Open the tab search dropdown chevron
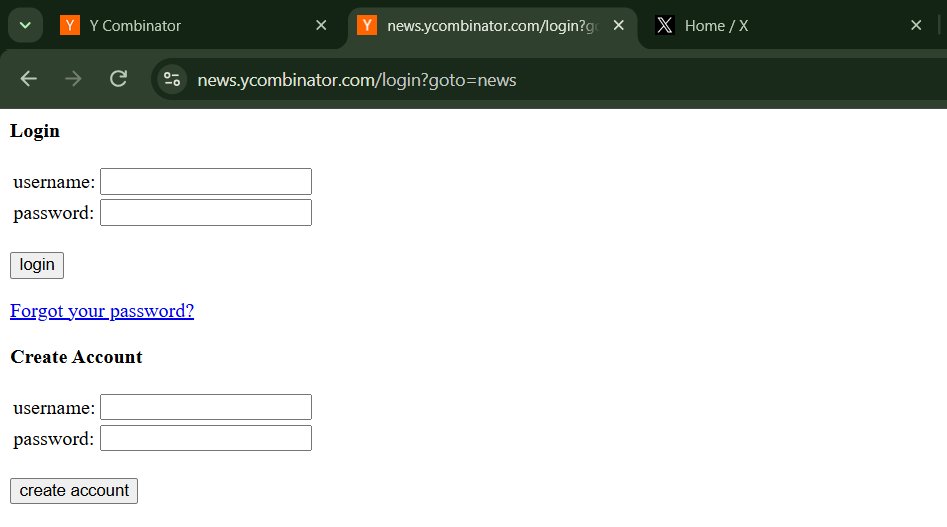This screenshot has height=527, width=947. (25, 25)
